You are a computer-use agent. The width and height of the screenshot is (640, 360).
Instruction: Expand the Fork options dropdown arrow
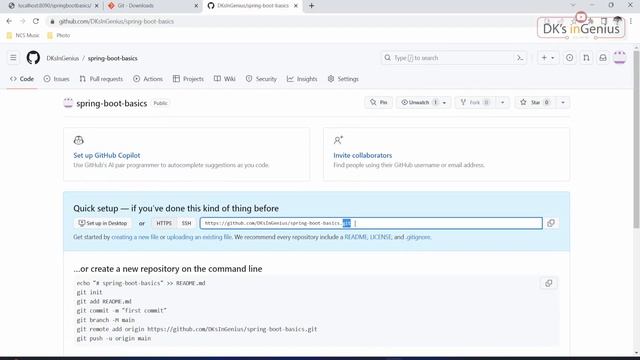pyautogui.click(x=502, y=102)
